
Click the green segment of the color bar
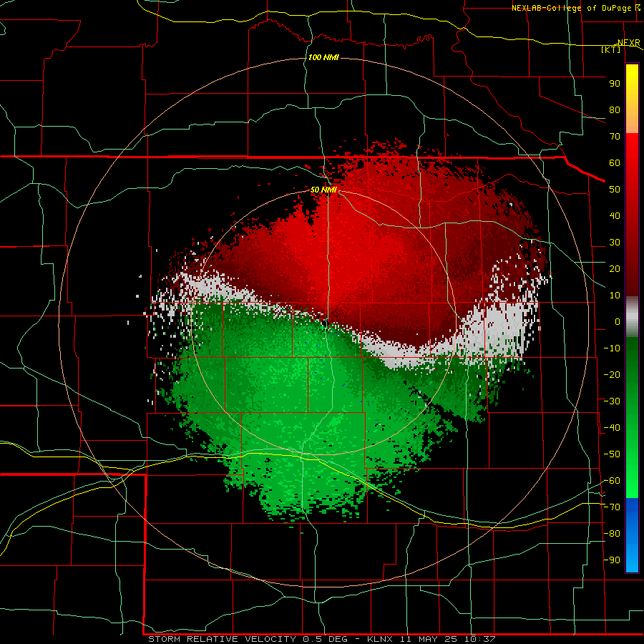pos(632,417)
